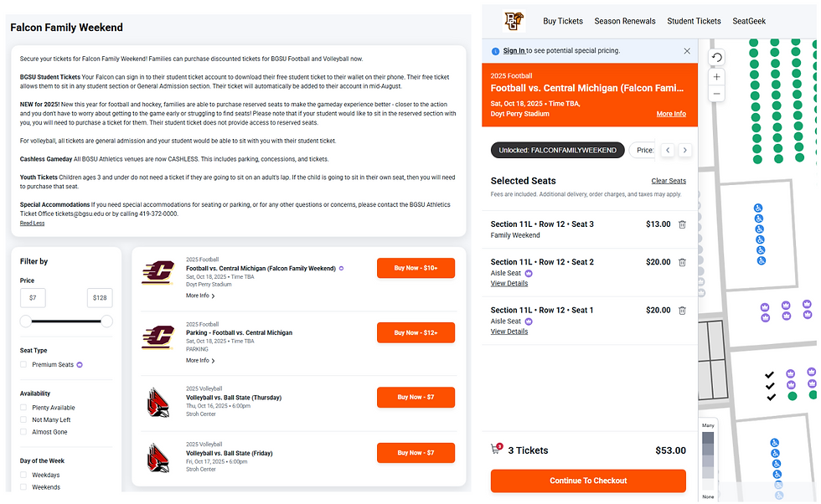Check the Plenty Available filter
Viewport: 821px width, 504px height.
pos(23,407)
